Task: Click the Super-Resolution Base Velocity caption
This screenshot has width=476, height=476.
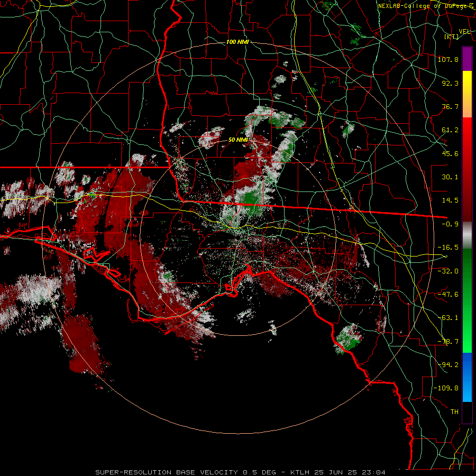Action: 241,472
